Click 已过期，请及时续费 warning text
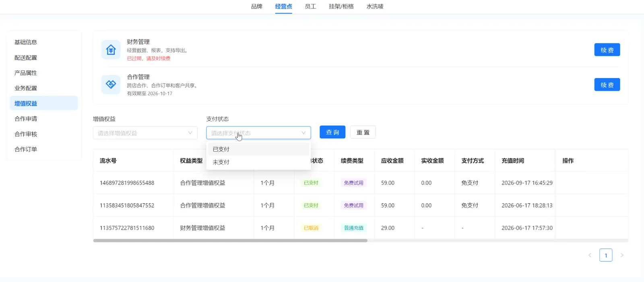This screenshot has height=282, width=644. click(x=149, y=58)
